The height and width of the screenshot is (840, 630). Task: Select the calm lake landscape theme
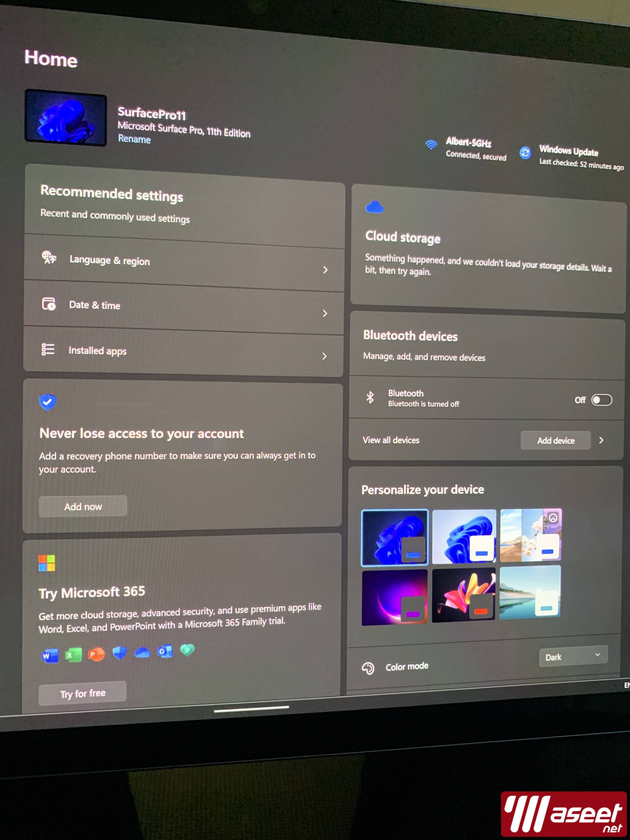pyautogui.click(x=530, y=592)
